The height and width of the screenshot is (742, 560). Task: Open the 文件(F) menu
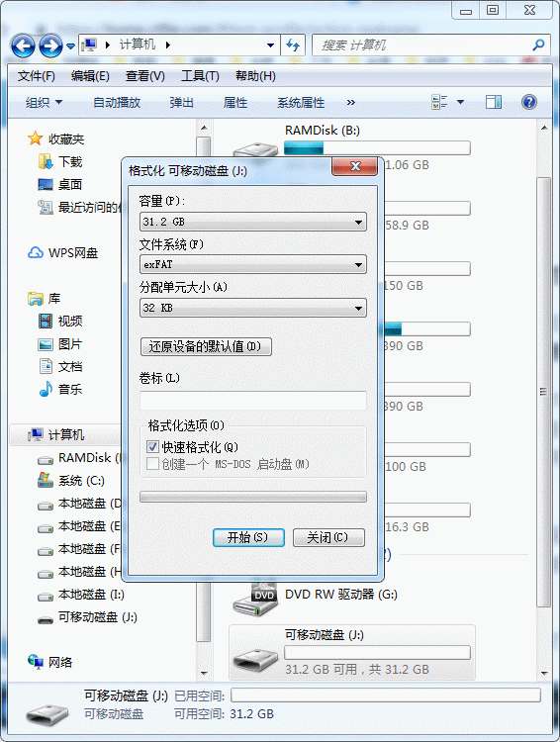37,76
